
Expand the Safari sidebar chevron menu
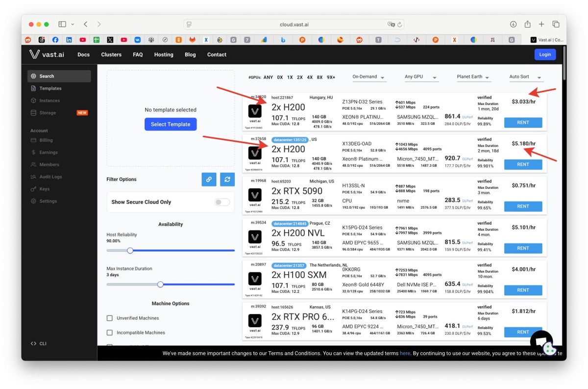[x=73, y=24]
